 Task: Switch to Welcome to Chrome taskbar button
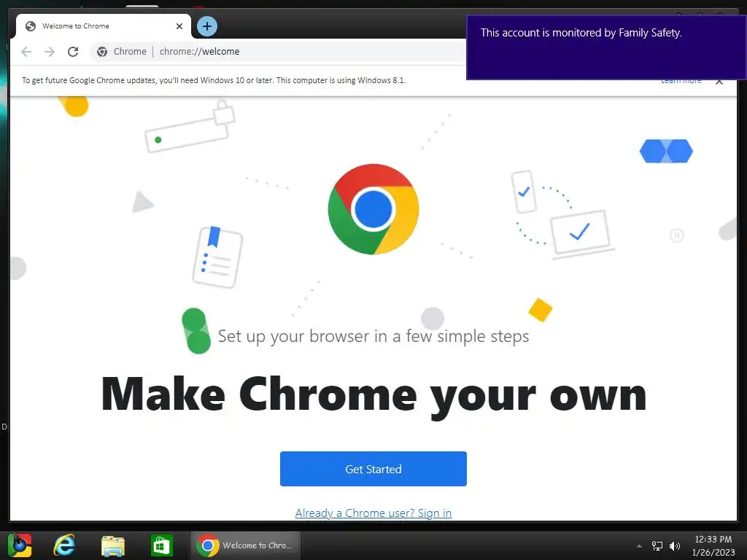point(246,545)
